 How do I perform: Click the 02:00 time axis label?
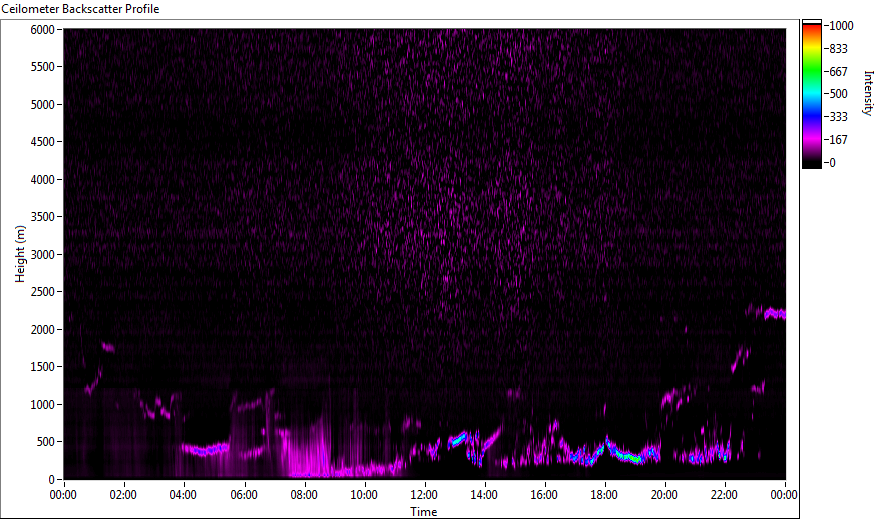click(123, 495)
